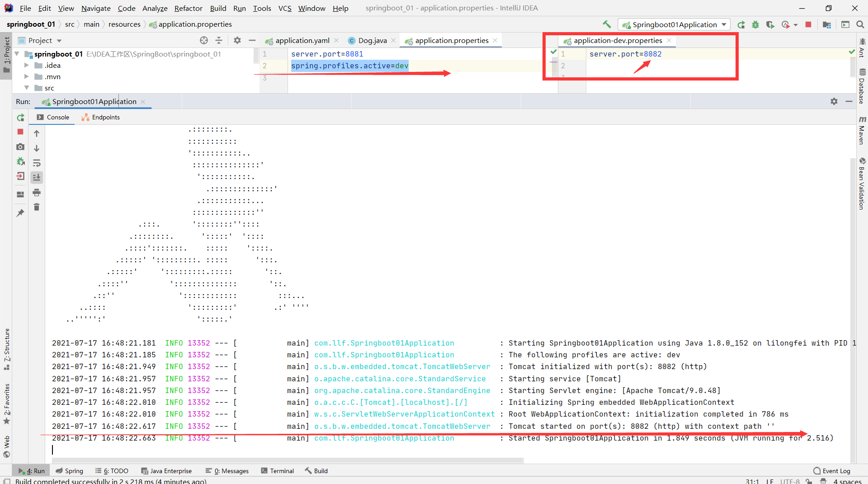Expand the .mvn folder
This screenshot has height=484, width=868.
[26, 76]
